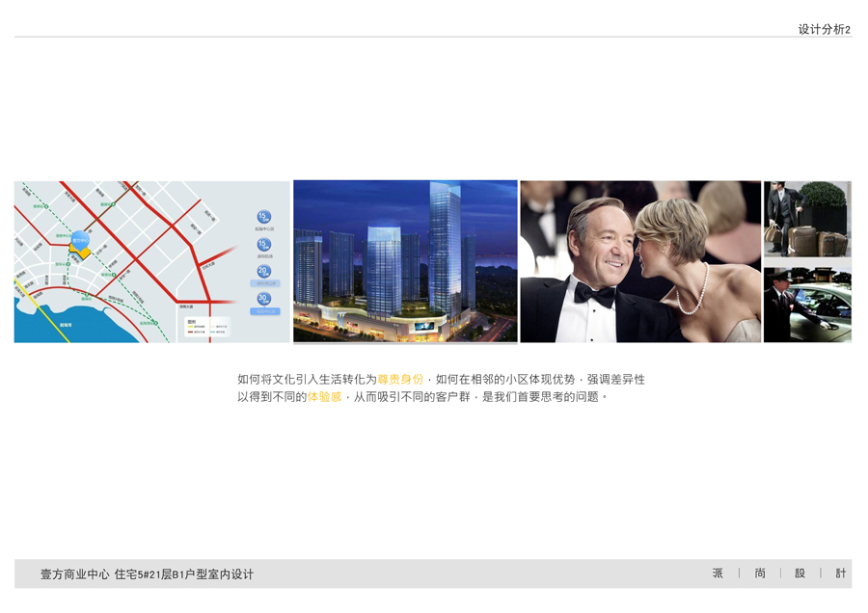Screen dimensions: 868x613
Task: Click the 派 character in footer logo
Action: pos(718,573)
